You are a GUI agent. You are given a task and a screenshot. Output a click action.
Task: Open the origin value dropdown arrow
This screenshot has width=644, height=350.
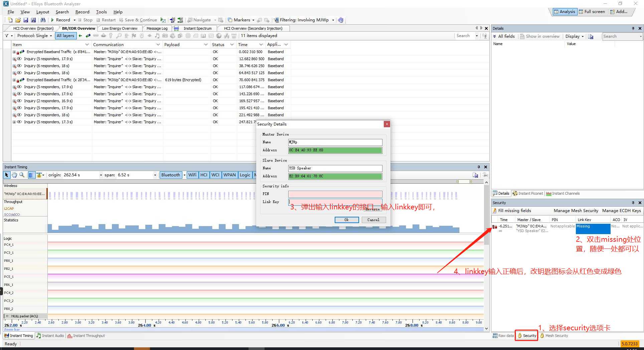[x=101, y=175]
